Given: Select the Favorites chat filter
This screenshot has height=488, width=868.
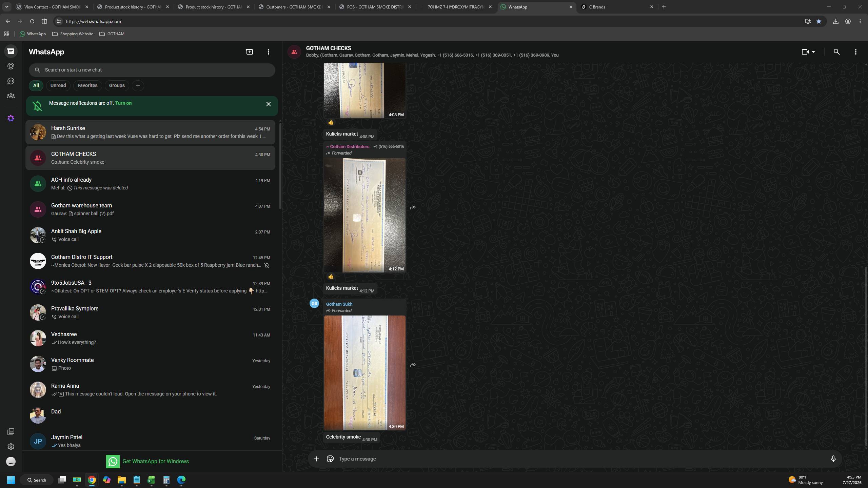Looking at the screenshot, I should (x=87, y=85).
